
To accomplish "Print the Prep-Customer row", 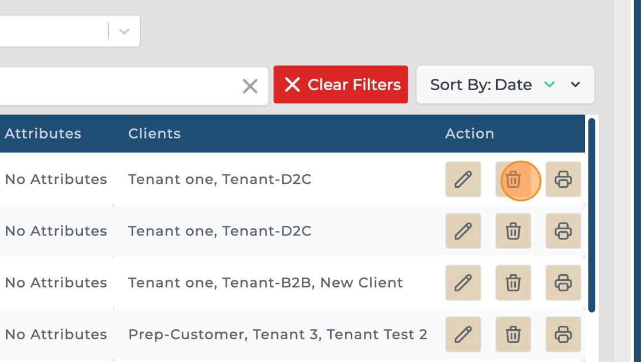I will click(x=563, y=334).
